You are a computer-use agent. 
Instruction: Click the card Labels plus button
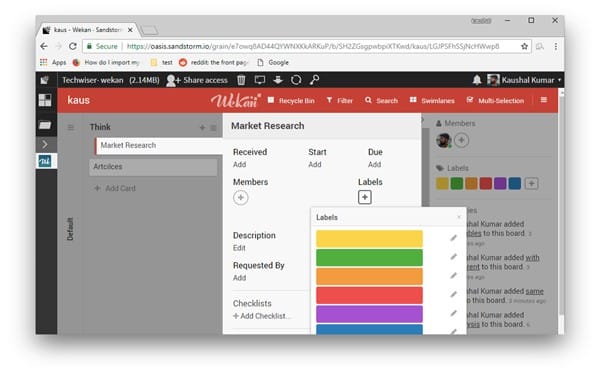coord(365,197)
